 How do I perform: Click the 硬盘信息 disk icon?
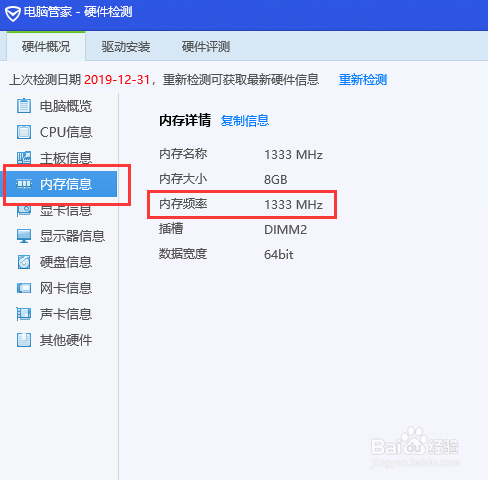24,262
